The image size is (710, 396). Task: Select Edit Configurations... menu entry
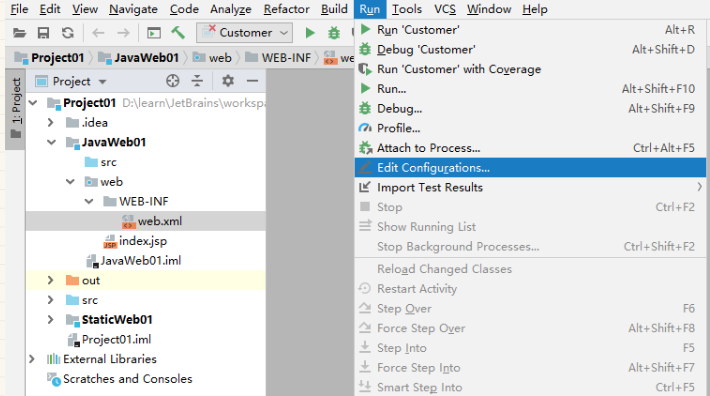[x=530, y=167]
